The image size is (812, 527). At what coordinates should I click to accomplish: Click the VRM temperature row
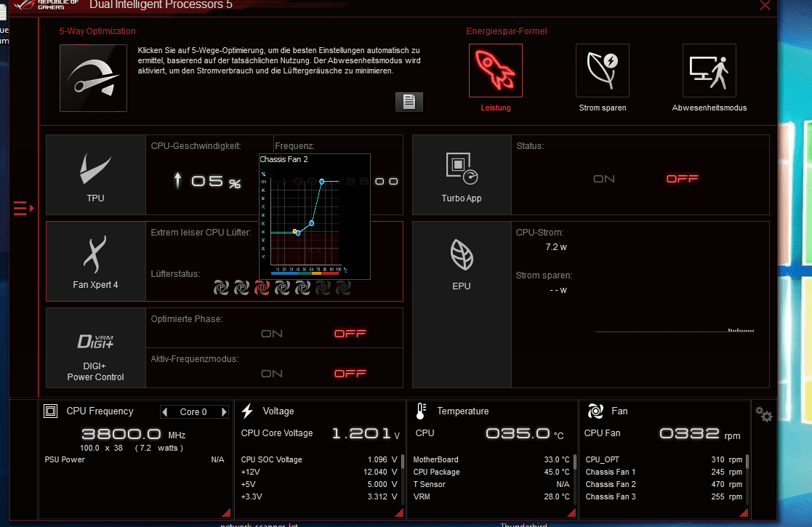click(491, 496)
